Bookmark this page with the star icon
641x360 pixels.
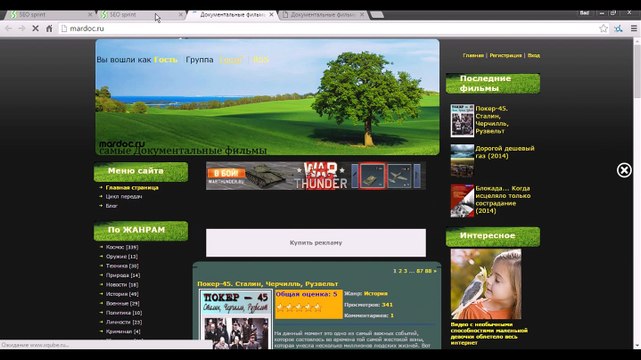coord(603,29)
